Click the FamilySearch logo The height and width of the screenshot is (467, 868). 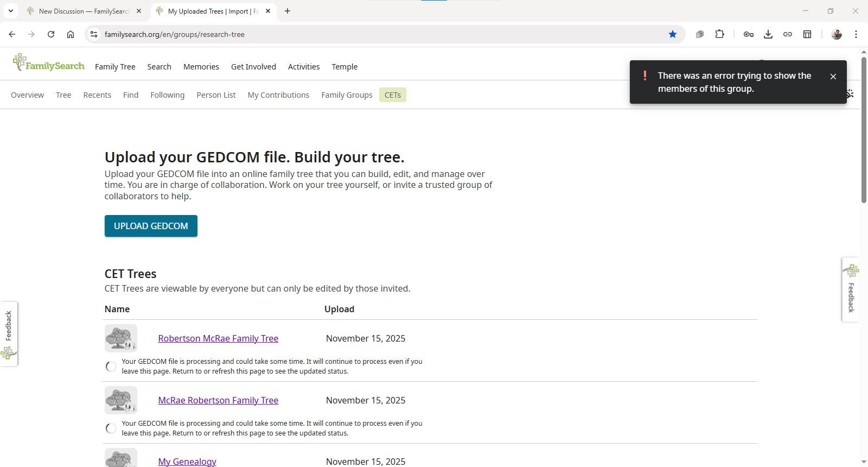[49, 63]
